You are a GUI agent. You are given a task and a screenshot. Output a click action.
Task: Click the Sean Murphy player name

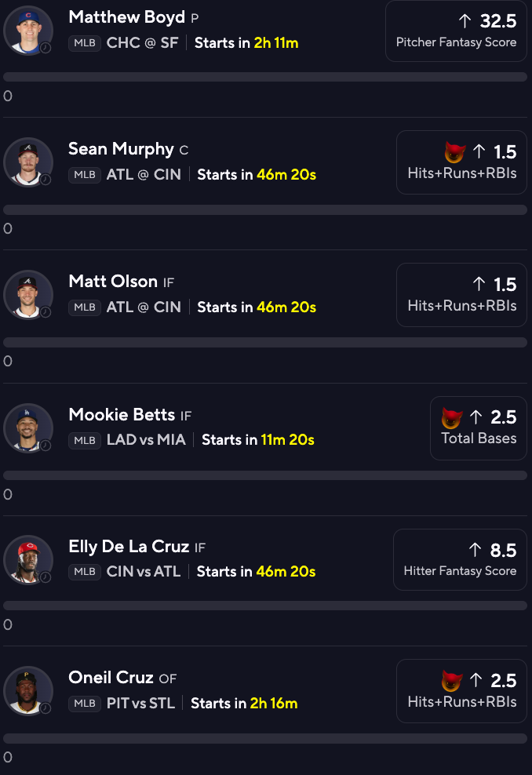click(x=121, y=149)
